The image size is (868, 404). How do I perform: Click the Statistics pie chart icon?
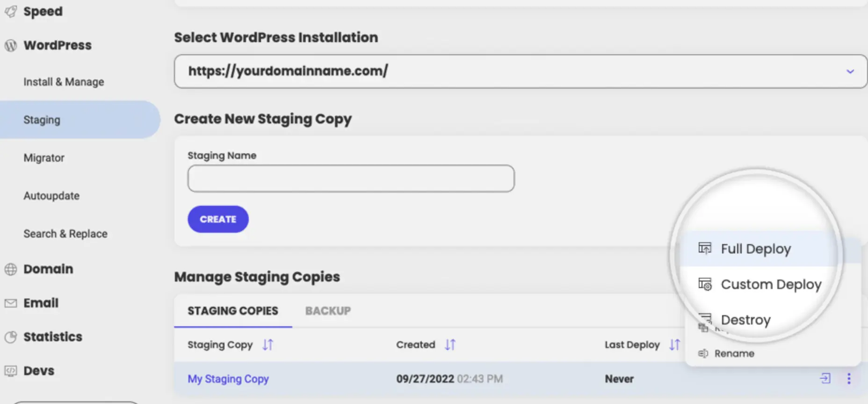coord(11,337)
